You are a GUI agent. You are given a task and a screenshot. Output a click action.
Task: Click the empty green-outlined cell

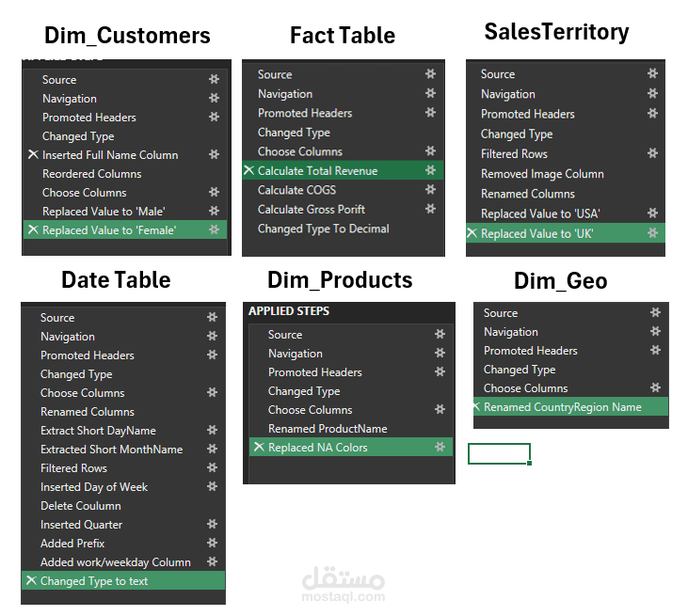tap(499, 453)
